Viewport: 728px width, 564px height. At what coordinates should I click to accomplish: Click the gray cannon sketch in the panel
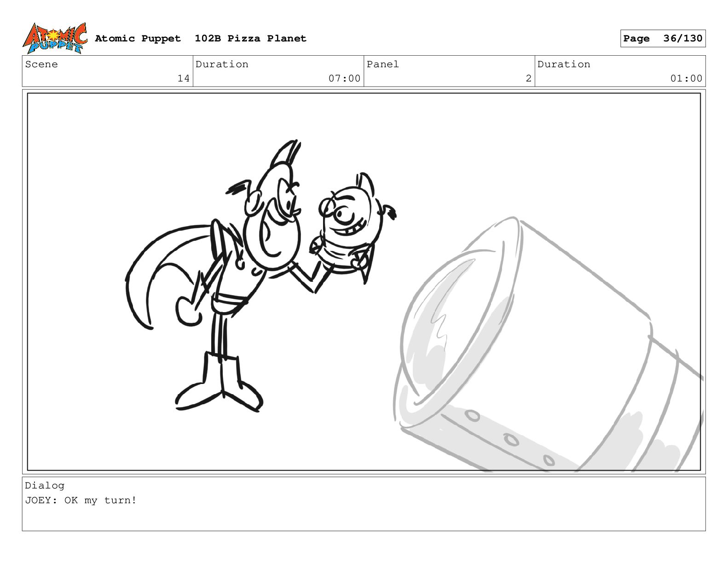pyautogui.click(x=548, y=345)
